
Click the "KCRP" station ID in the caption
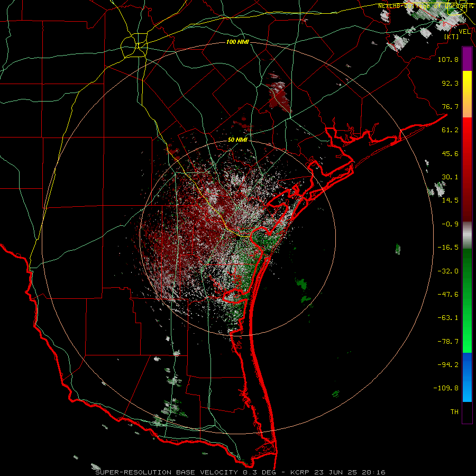coord(299,472)
